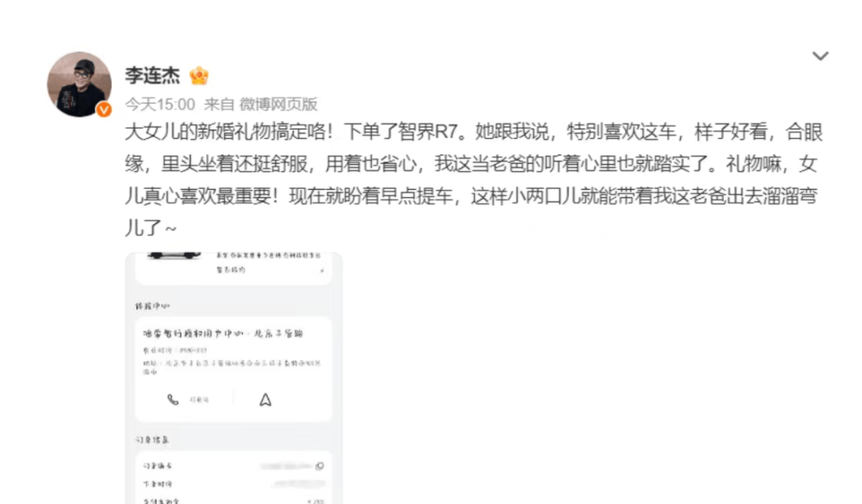
Task: Click the 微博网页版 source link
Action: (x=279, y=104)
